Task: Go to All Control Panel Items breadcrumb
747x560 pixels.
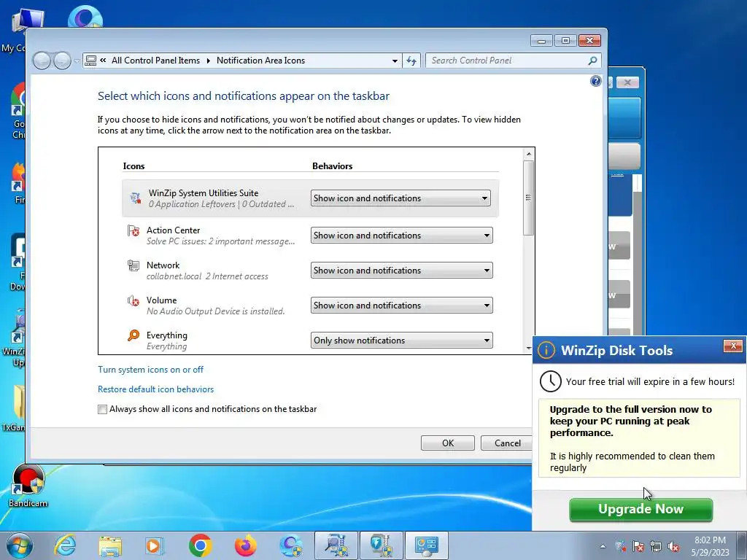Action: click(156, 61)
